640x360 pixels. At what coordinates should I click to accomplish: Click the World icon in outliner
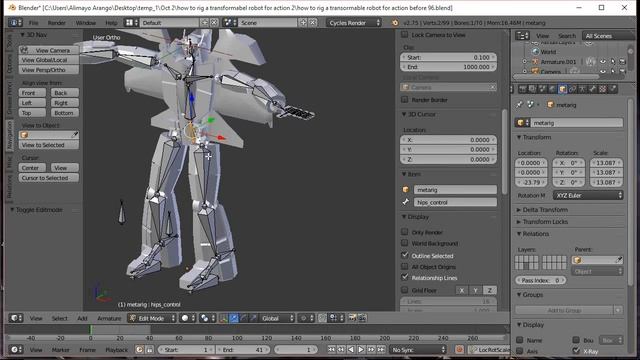tap(536, 52)
